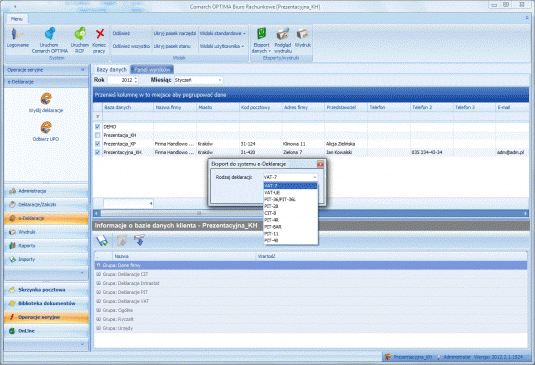Select PIT-4R from the declaration list
Image resolution: width=535 pixels, height=365 pixels.
click(290, 220)
